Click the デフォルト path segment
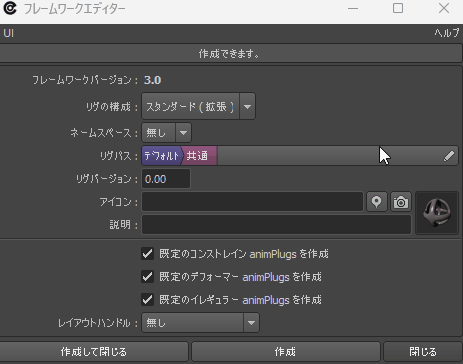 tap(162, 156)
